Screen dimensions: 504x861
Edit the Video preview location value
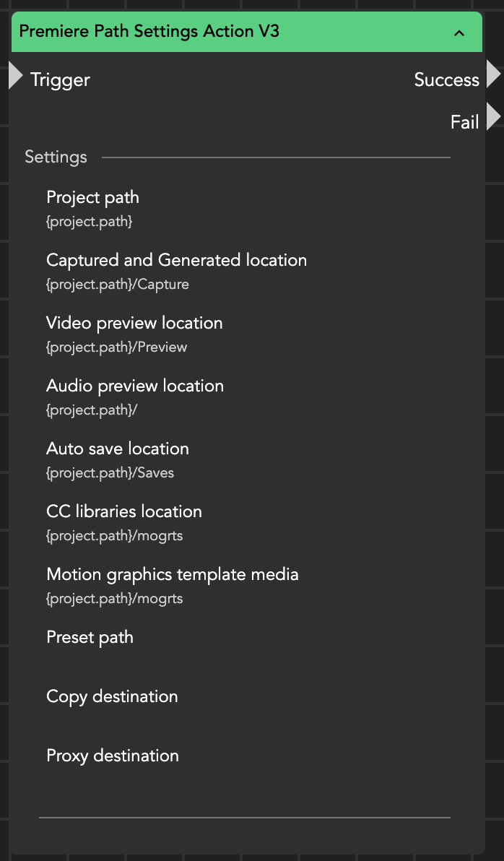click(x=116, y=347)
